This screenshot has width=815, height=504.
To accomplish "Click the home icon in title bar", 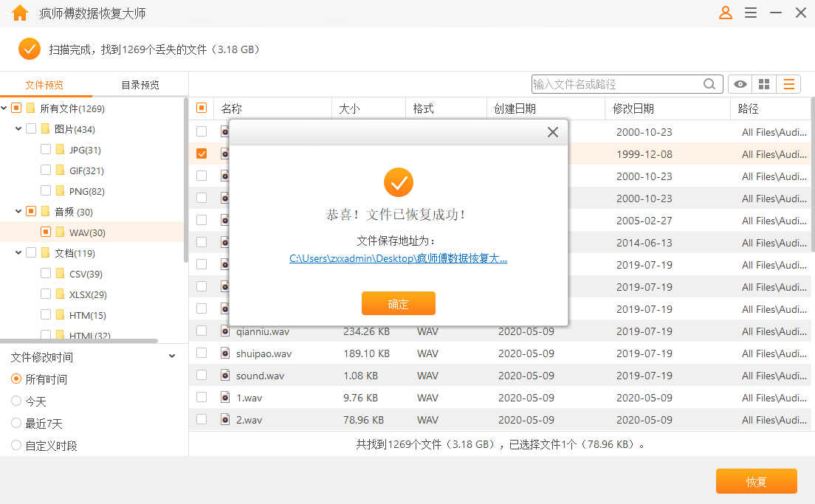I will tap(19, 13).
